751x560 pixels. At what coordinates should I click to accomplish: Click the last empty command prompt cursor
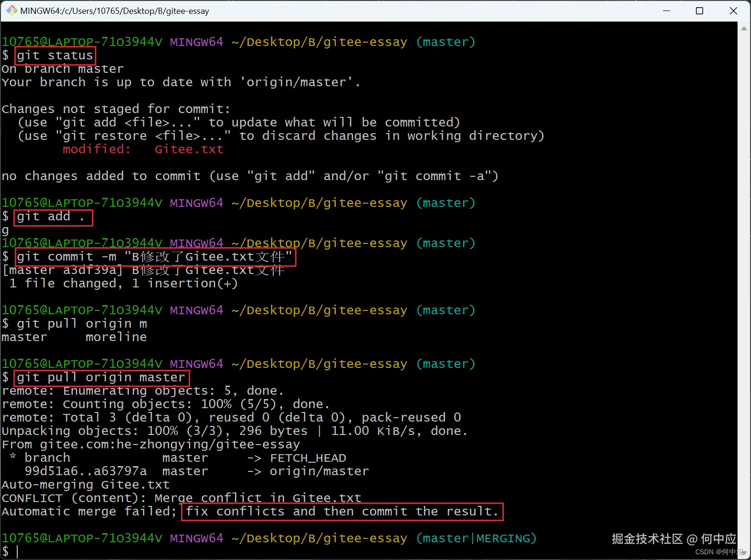pyautogui.click(x=18, y=552)
